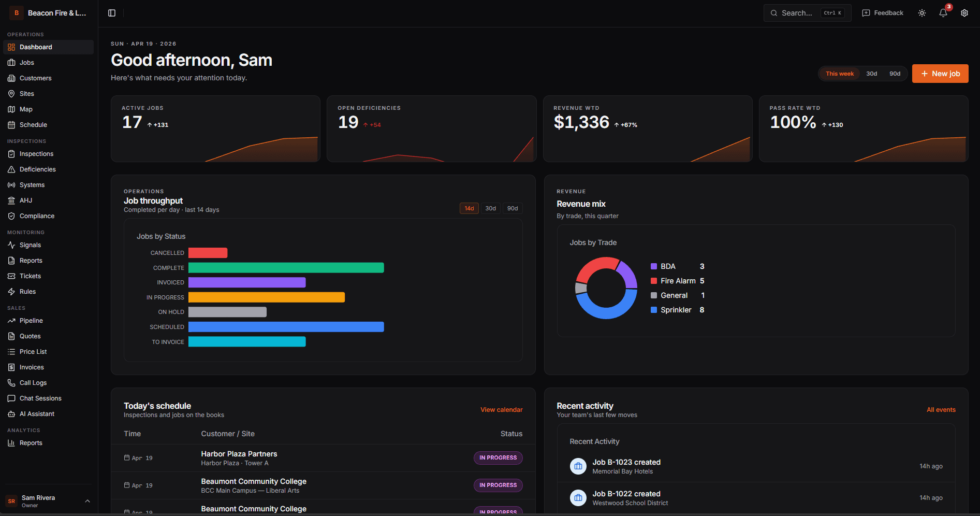This screenshot has height=516, width=980.
Task: Switch job throughput to 30d range
Action: 490,208
